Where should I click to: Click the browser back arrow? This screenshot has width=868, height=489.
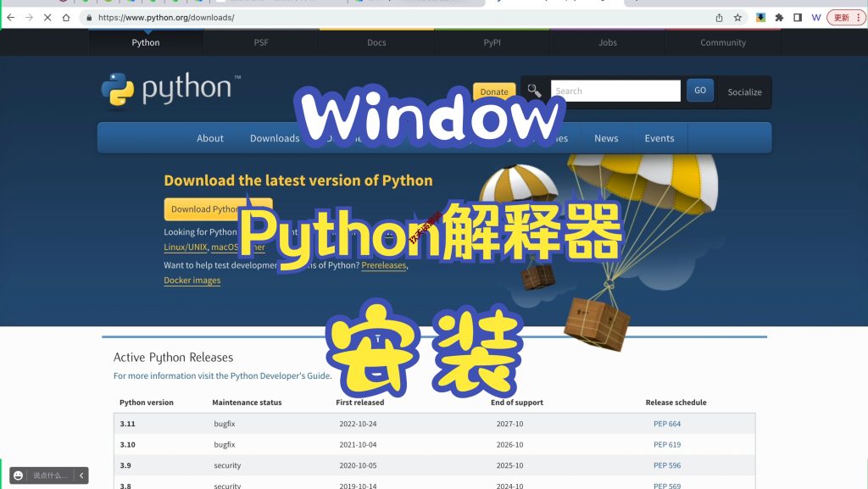click(x=11, y=17)
